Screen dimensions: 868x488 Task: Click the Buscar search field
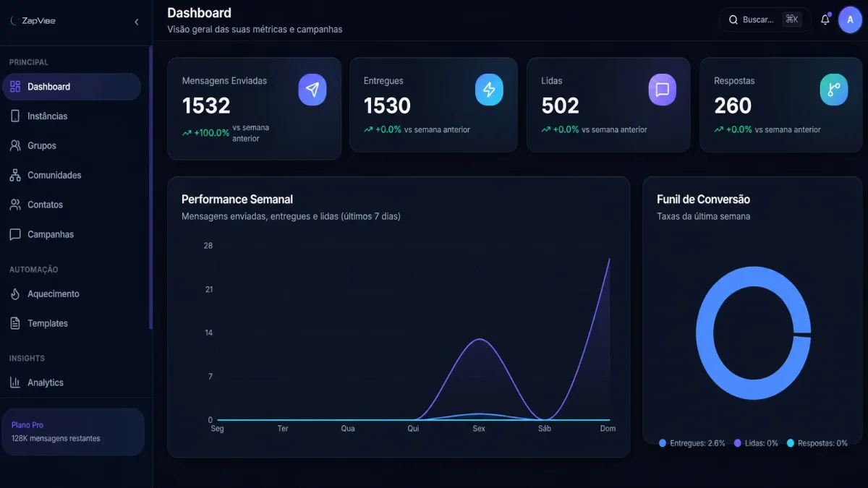(x=765, y=20)
